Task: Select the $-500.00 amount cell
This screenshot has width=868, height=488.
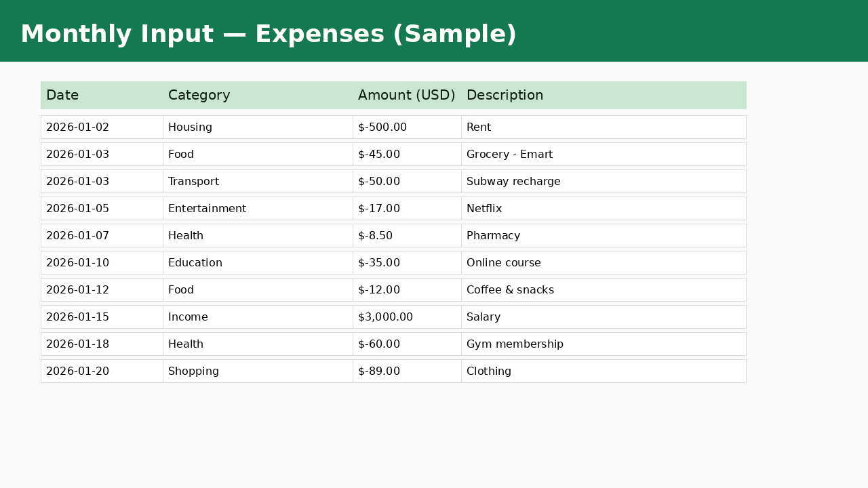Action: tap(382, 127)
